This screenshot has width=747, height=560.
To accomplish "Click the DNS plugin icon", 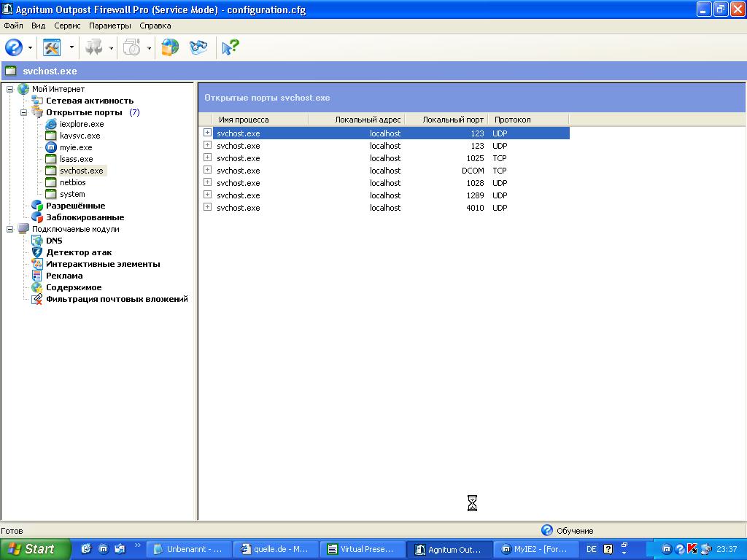I will click(37, 241).
